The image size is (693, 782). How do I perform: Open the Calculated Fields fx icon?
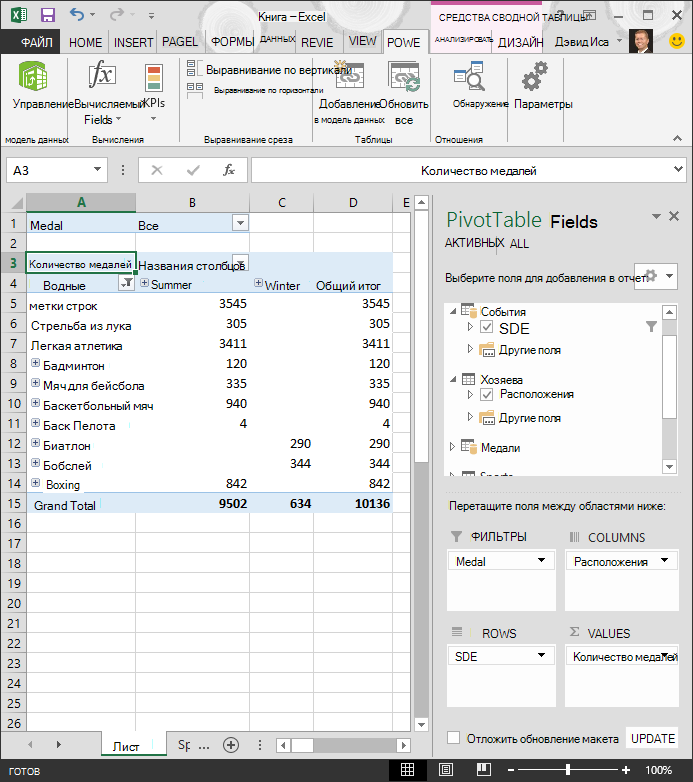pyautogui.click(x=102, y=75)
